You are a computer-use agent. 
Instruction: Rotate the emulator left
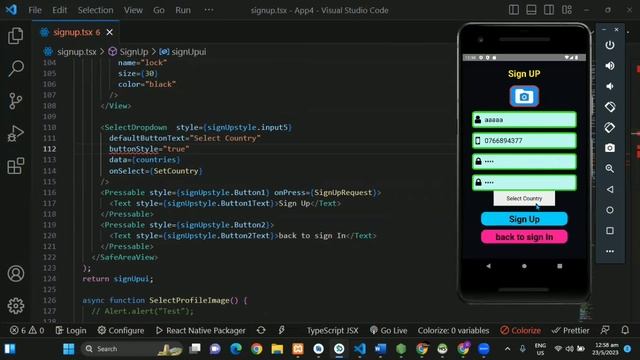click(x=610, y=107)
